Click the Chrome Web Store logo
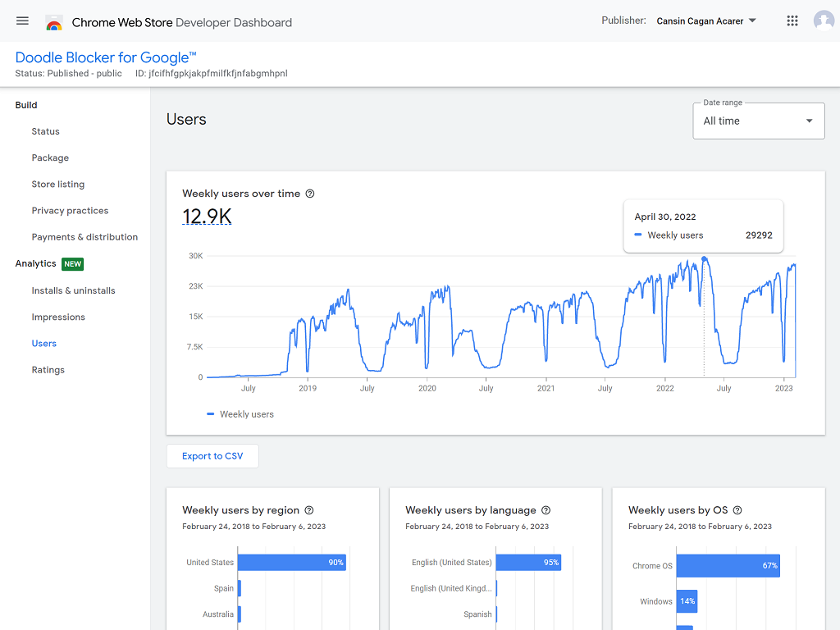Image resolution: width=840 pixels, height=630 pixels. click(x=54, y=22)
